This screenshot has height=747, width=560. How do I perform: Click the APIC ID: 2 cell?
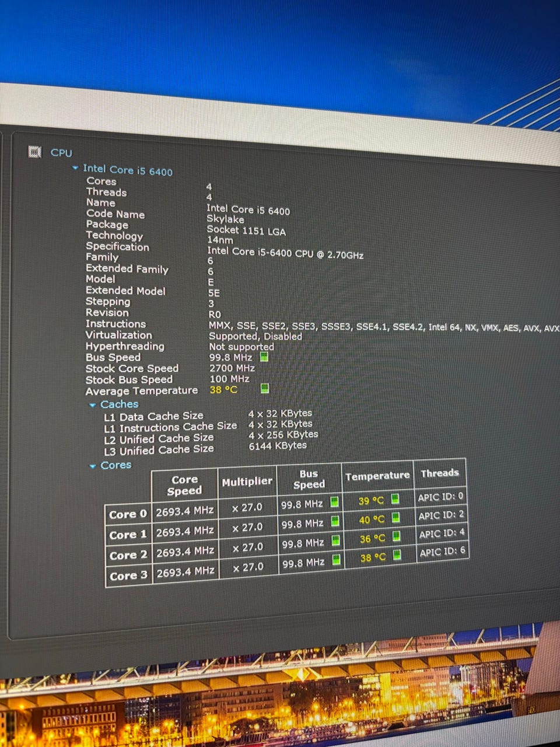(442, 516)
